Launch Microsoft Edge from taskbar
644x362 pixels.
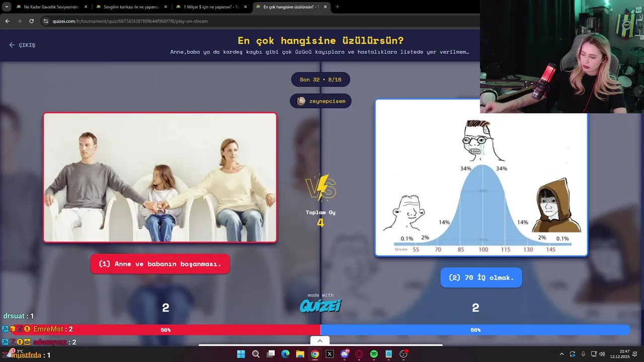point(285,354)
